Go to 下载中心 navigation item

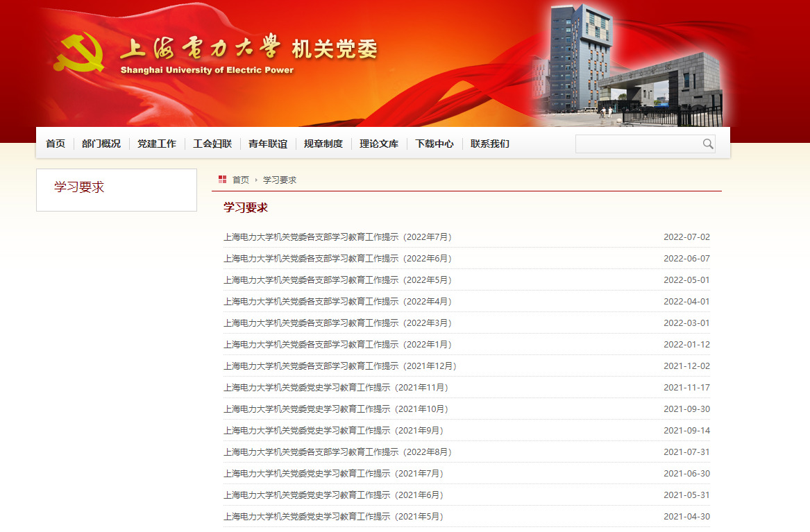pos(434,144)
